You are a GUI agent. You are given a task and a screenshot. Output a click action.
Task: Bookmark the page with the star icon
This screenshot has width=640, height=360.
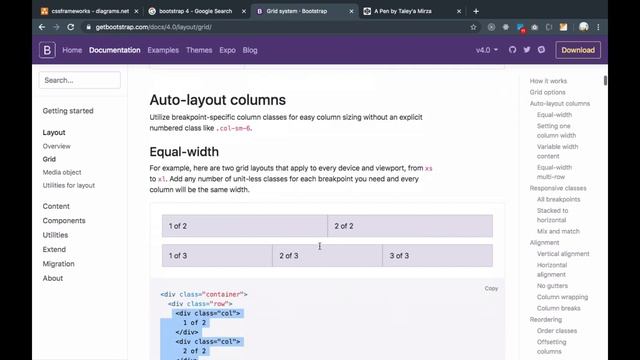point(473,27)
